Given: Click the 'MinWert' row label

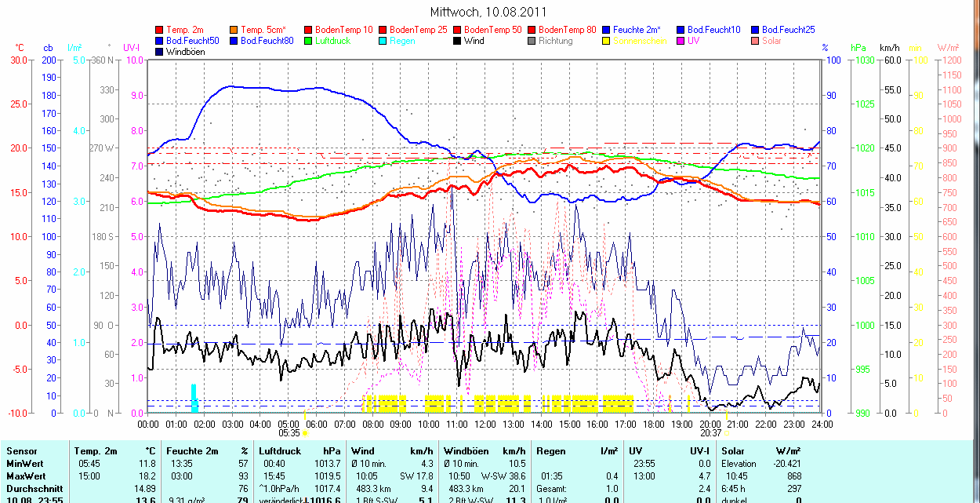Looking at the screenshot, I should (x=24, y=464).
